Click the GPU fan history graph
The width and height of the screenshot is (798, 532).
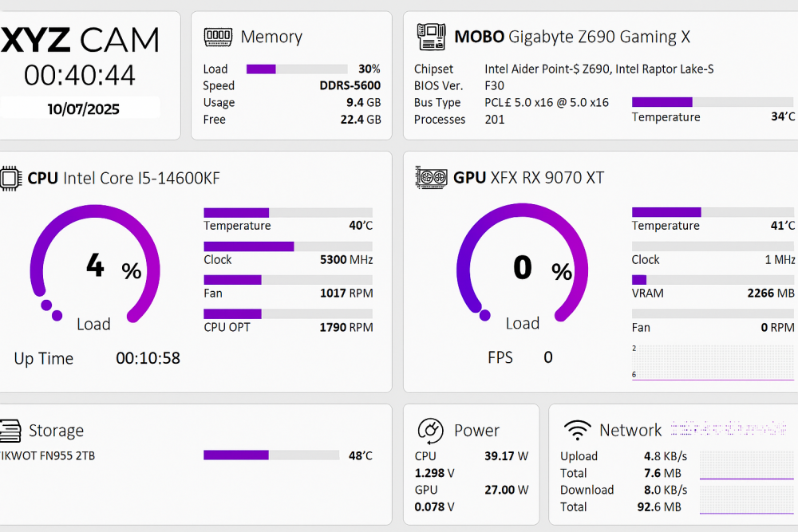pyautogui.click(x=713, y=363)
